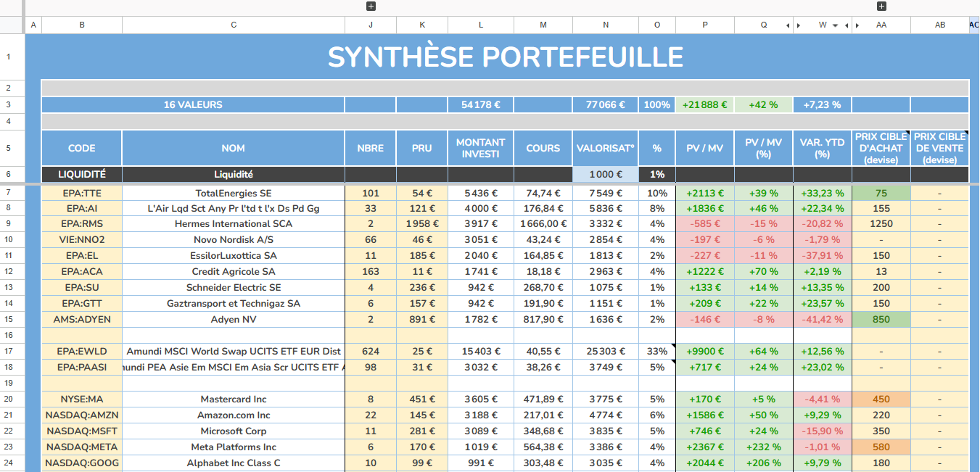Image resolution: width=980 pixels, height=472 pixels.
Task: Click the SYNTHÈSE PORTEFEUILLE title cell
Action: pyautogui.click(x=505, y=57)
